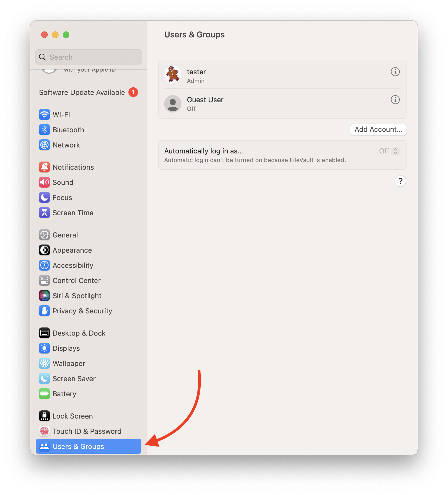Image resolution: width=448 pixels, height=495 pixels.
Task: Select the Wallpaper flower icon
Action: coord(44,363)
